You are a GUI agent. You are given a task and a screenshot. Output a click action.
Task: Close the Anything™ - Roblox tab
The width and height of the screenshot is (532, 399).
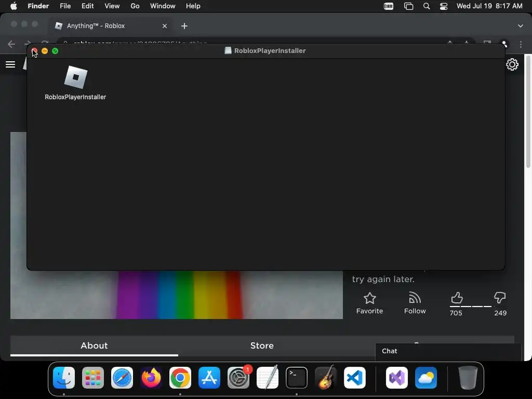point(165,26)
